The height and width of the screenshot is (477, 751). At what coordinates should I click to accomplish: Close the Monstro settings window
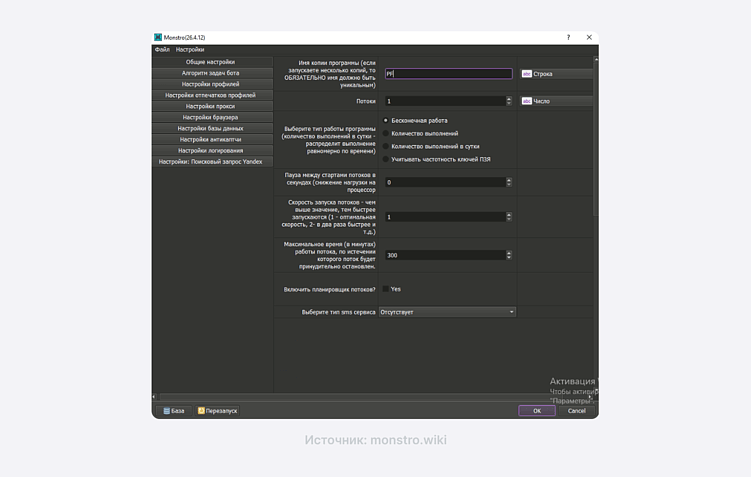[589, 37]
